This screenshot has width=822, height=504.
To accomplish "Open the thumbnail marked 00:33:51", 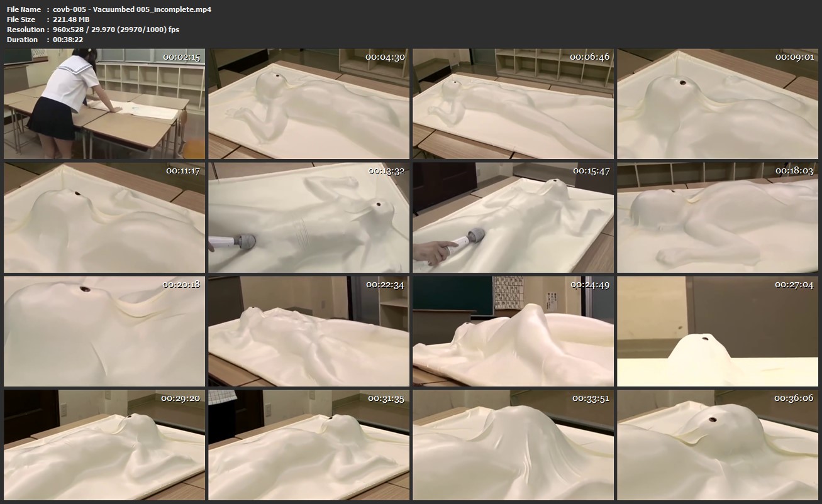I will 513,445.
